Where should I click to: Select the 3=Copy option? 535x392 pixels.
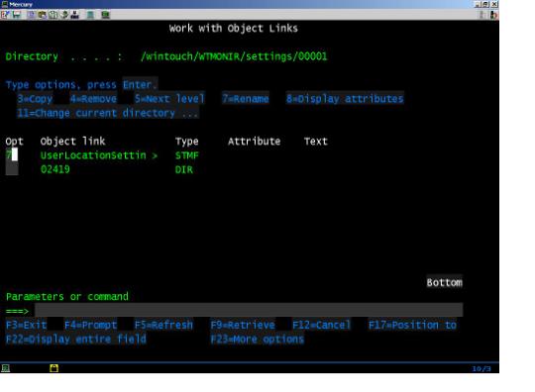click(x=35, y=99)
